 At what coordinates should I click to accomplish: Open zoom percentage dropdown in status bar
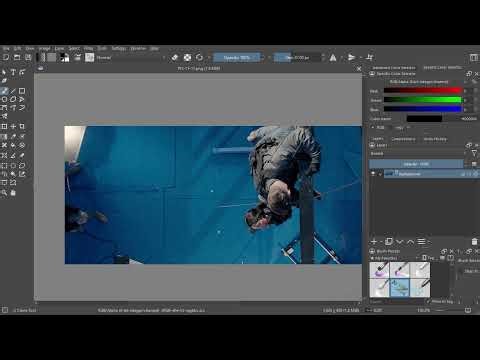click(x=424, y=310)
